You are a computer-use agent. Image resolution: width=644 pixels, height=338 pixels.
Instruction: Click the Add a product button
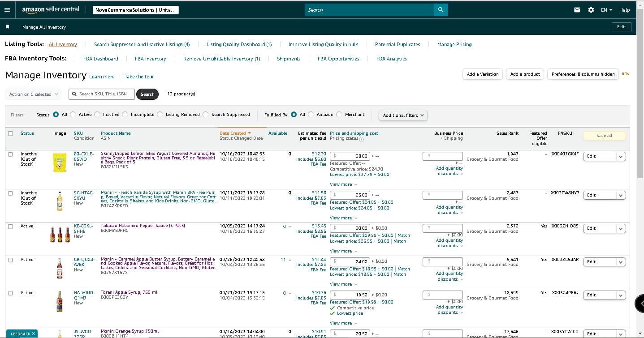pyautogui.click(x=525, y=74)
